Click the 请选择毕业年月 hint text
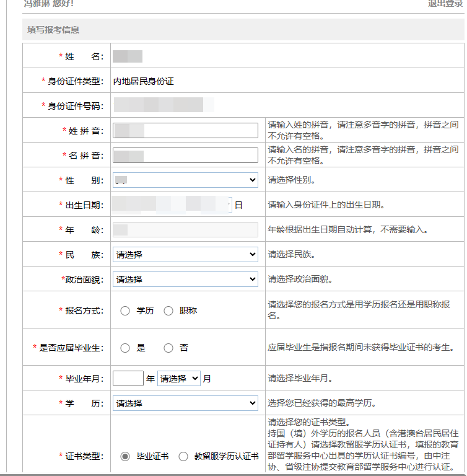This screenshot has width=467, height=476. (300, 378)
